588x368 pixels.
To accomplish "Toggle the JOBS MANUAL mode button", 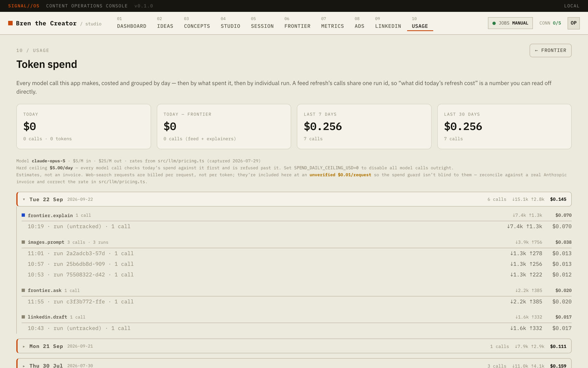I will coord(510,23).
